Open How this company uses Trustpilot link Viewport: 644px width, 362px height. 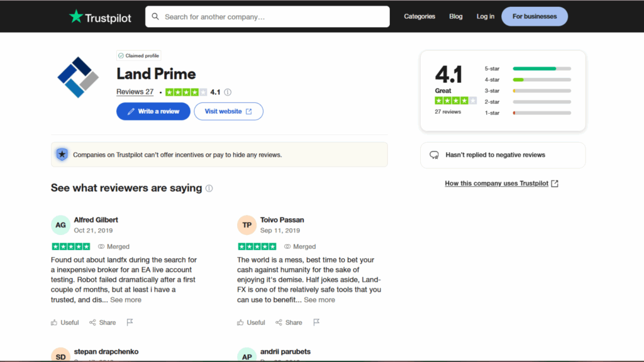501,184
